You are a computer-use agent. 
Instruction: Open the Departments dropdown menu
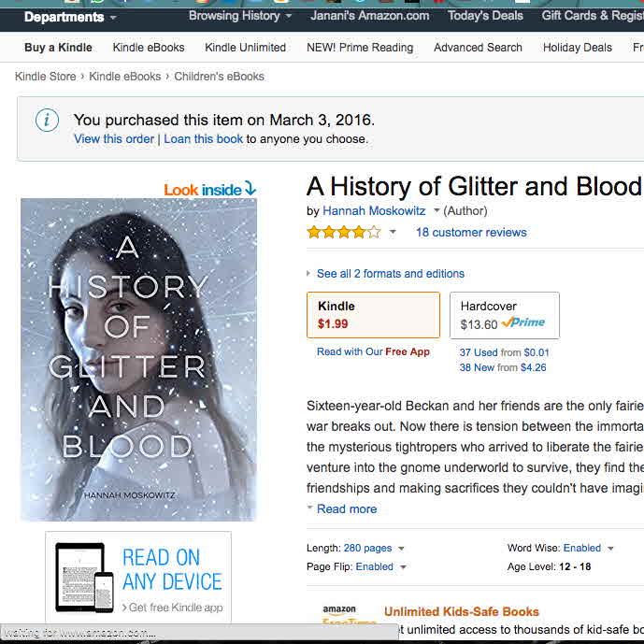pyautogui.click(x=70, y=17)
